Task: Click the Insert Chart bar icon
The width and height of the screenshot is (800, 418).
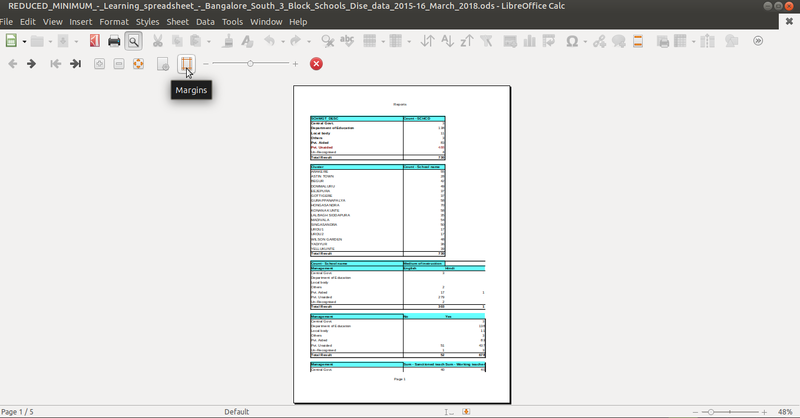Action: coord(530,41)
